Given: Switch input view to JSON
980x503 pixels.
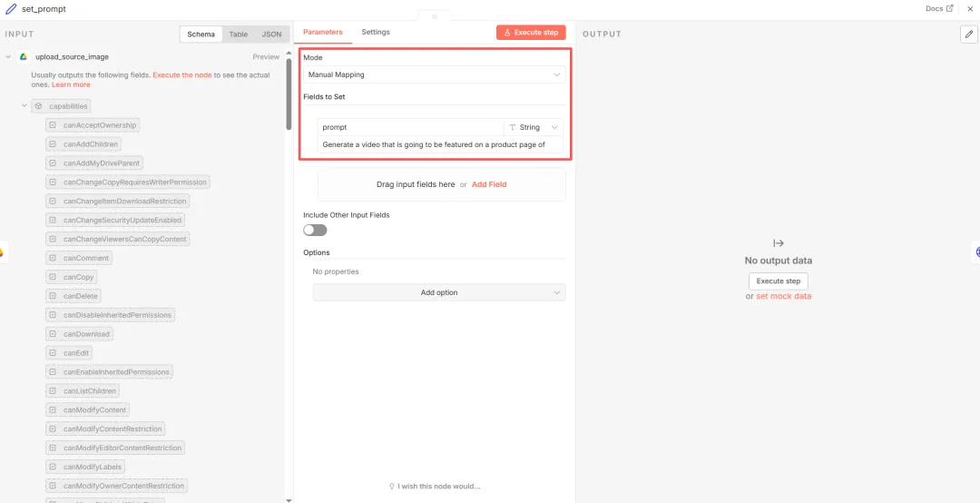Looking at the screenshot, I should pos(271,35).
